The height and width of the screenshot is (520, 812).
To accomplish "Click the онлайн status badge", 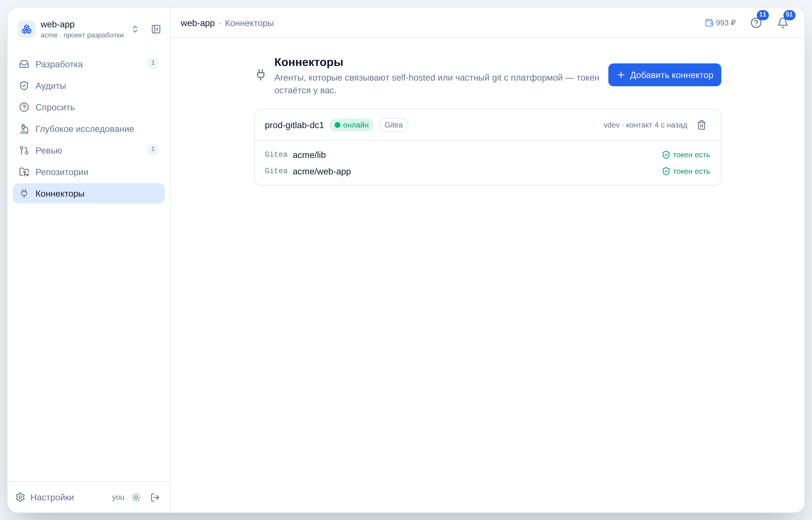I will [x=351, y=125].
